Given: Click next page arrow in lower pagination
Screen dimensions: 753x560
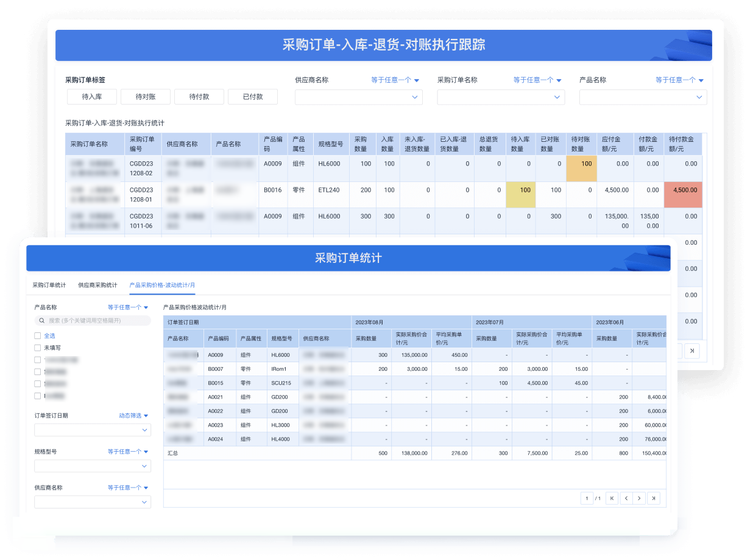Looking at the screenshot, I should [639, 499].
